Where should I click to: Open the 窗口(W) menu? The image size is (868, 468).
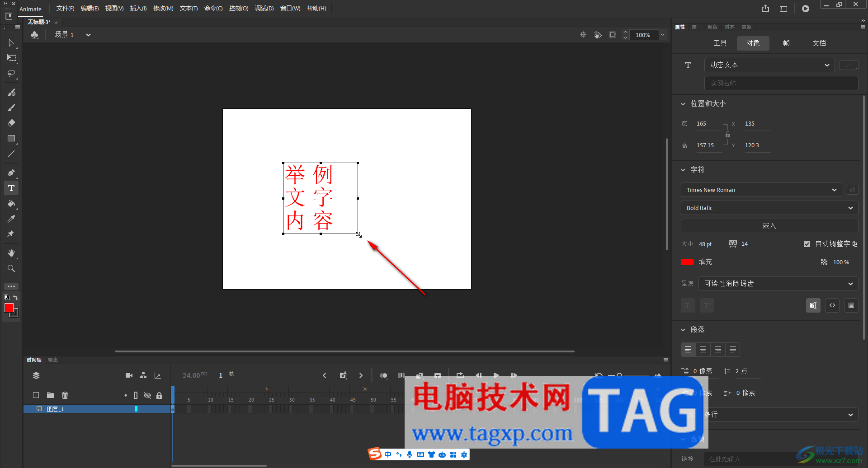tap(290, 9)
